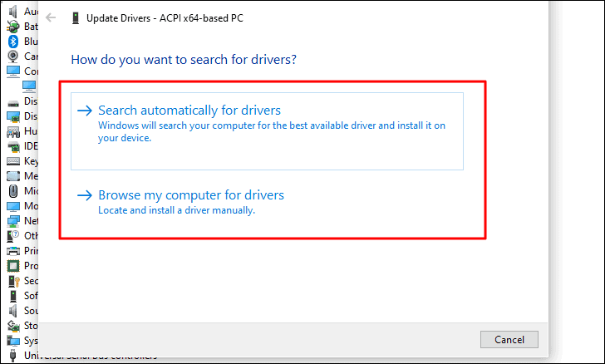
Task: Select the Display adapters icon in Device Manager
Action: (x=13, y=116)
